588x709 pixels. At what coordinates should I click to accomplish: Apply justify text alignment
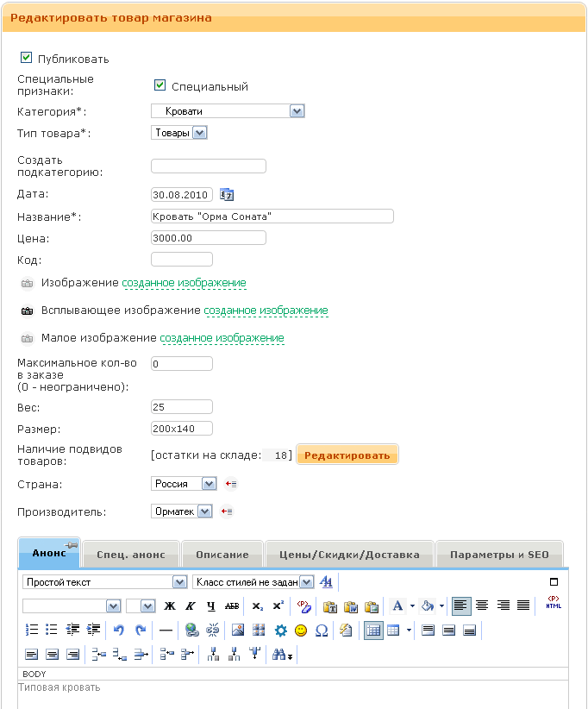(x=523, y=605)
